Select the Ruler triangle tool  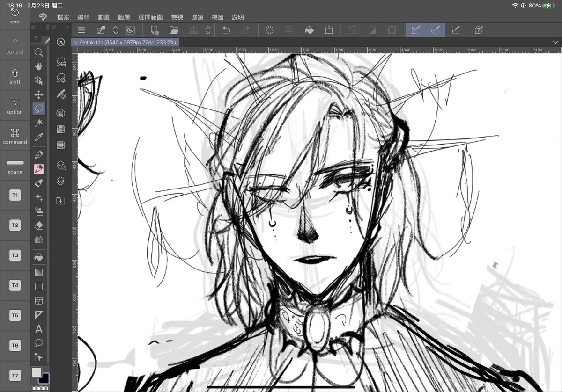click(39, 315)
